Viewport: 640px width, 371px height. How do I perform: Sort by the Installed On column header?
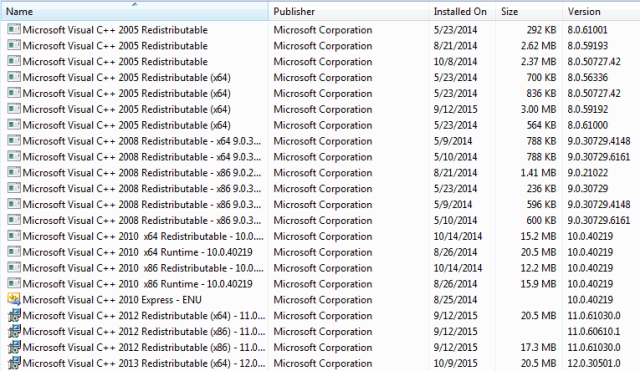462,11
